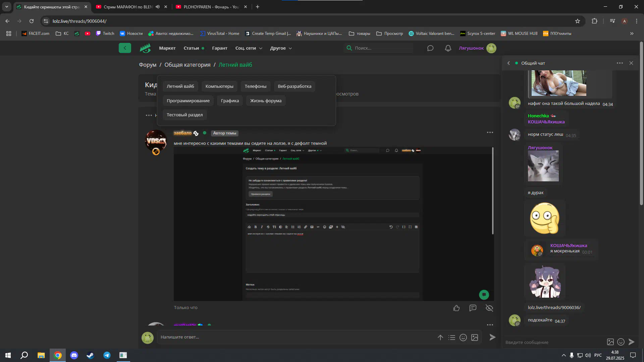Click the comment icon under the post
The width and height of the screenshot is (644, 362).
[x=473, y=308]
